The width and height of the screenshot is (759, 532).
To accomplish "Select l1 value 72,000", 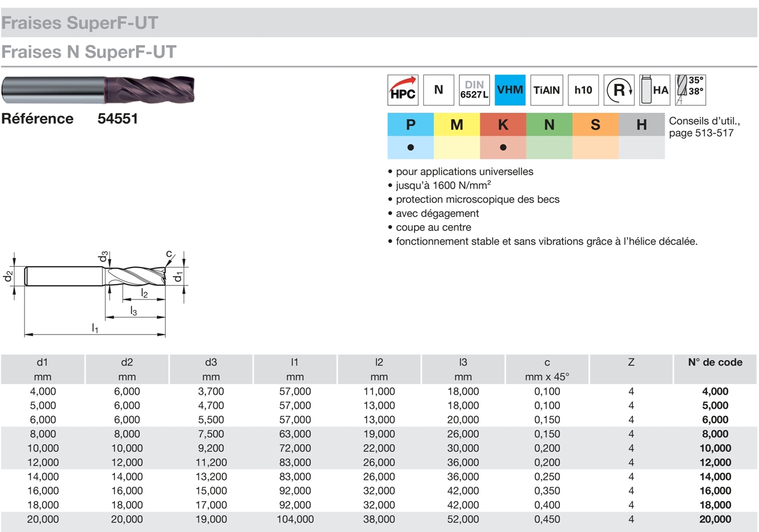I will coord(295,448).
